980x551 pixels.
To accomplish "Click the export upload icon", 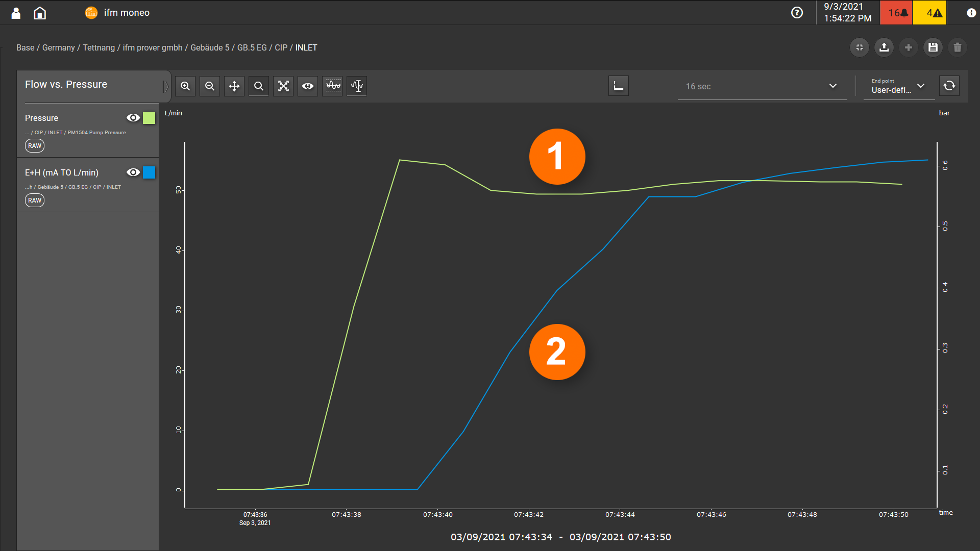I will pos(884,47).
